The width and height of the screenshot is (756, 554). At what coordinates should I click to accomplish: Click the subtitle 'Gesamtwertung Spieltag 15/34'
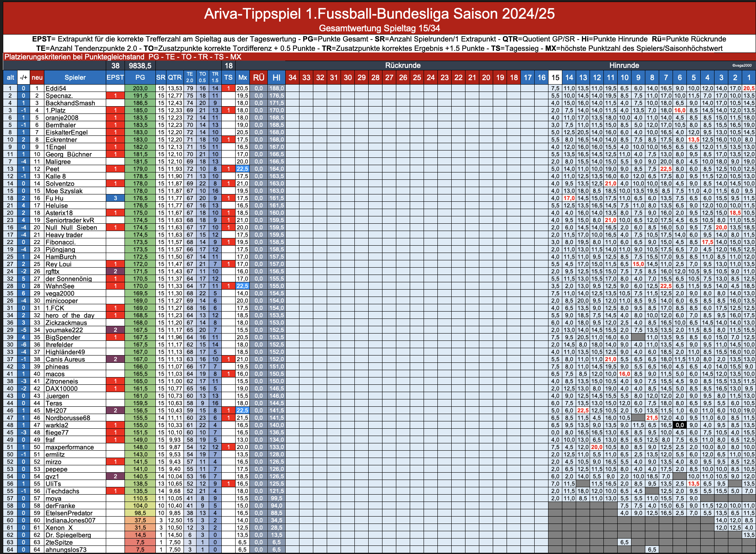[x=379, y=28]
